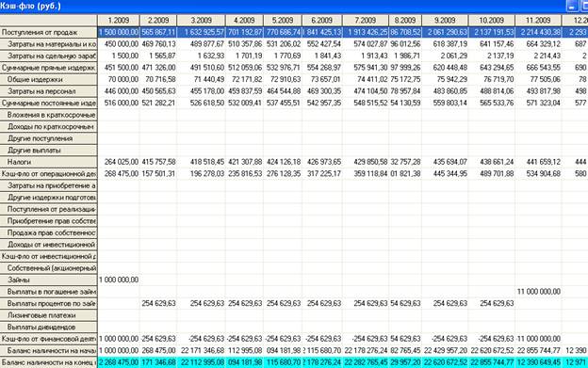Viewport: 588px width, 368px height.
Task: Select the 5.2009 column header
Action: click(x=283, y=21)
